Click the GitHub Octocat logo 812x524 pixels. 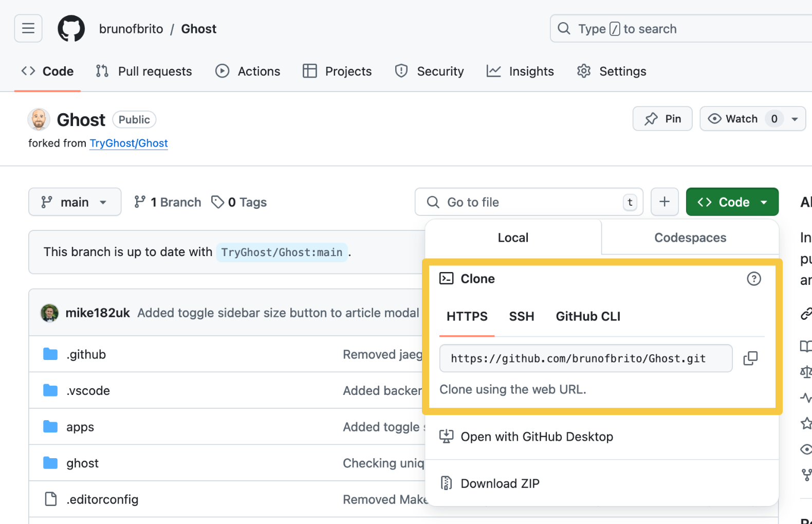71,28
